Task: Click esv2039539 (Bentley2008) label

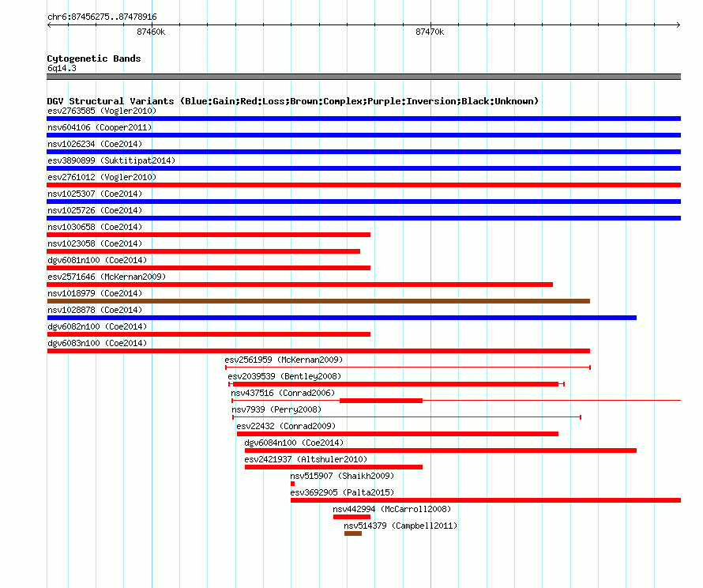Action: 284,376
